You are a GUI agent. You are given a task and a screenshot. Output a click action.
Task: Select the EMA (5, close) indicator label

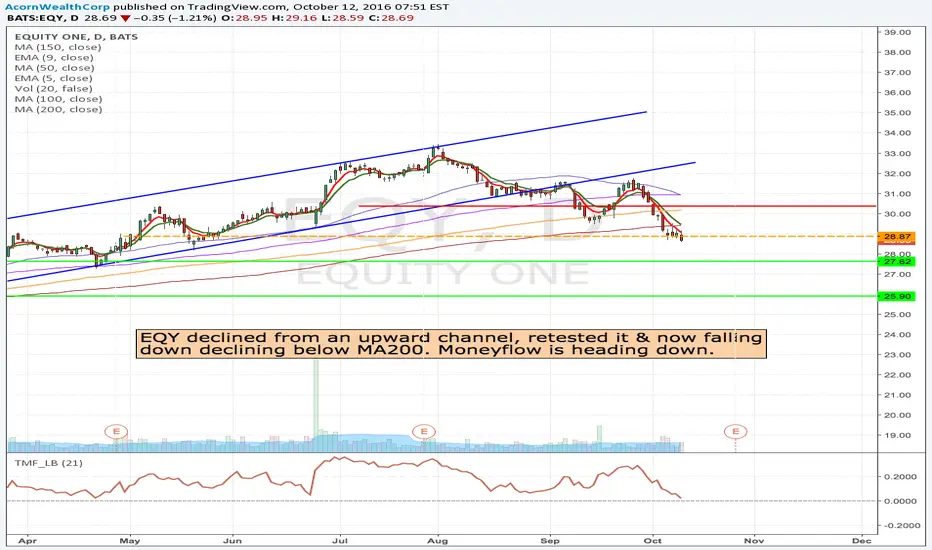pos(53,78)
